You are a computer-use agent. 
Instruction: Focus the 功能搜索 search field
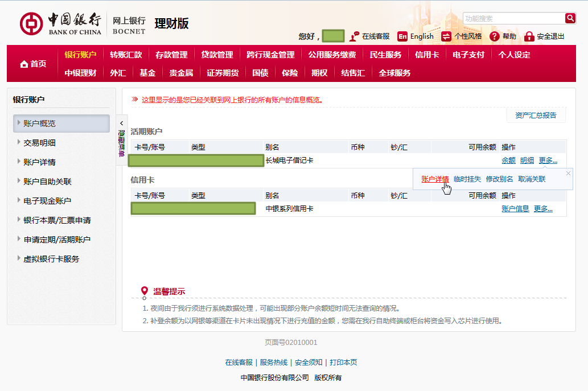coord(514,18)
